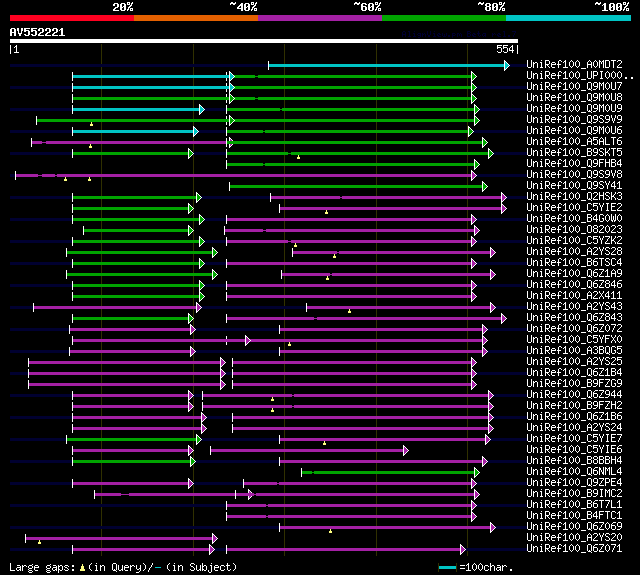640x575 pixels.
Task: Select the UniRef100_B9SKT5 label
Action: [x=574, y=153]
